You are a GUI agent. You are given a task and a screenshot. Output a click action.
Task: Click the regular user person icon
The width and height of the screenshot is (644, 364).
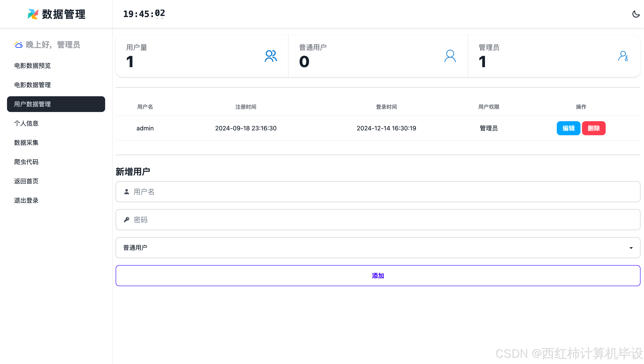click(x=450, y=56)
